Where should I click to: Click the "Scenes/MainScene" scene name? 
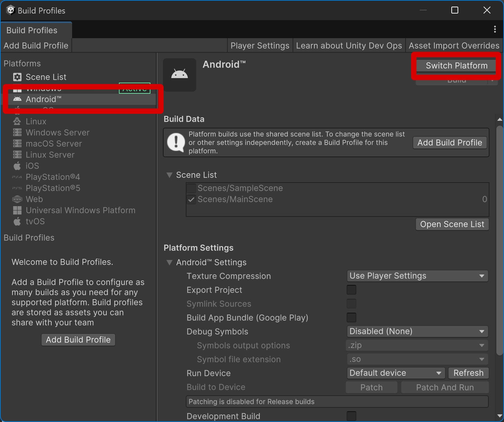pos(235,199)
